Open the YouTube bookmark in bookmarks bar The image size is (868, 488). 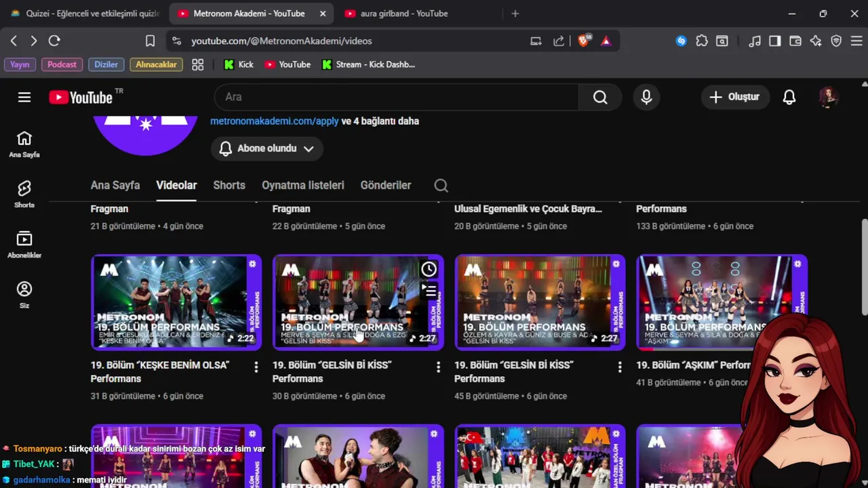(288, 64)
